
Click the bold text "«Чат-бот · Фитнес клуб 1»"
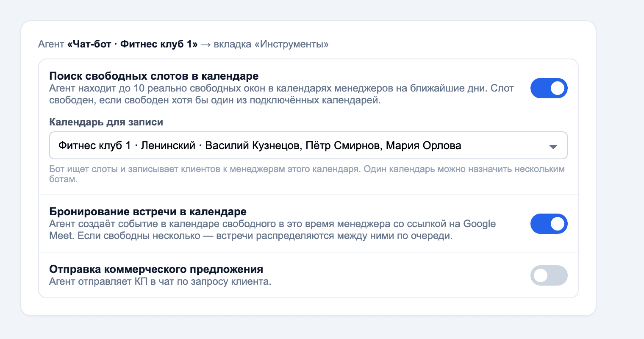[132, 44]
